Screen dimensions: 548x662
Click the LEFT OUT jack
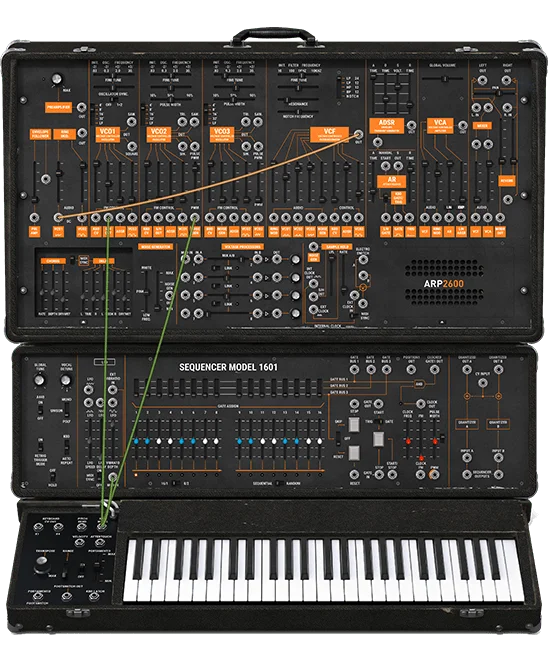[x=483, y=80]
